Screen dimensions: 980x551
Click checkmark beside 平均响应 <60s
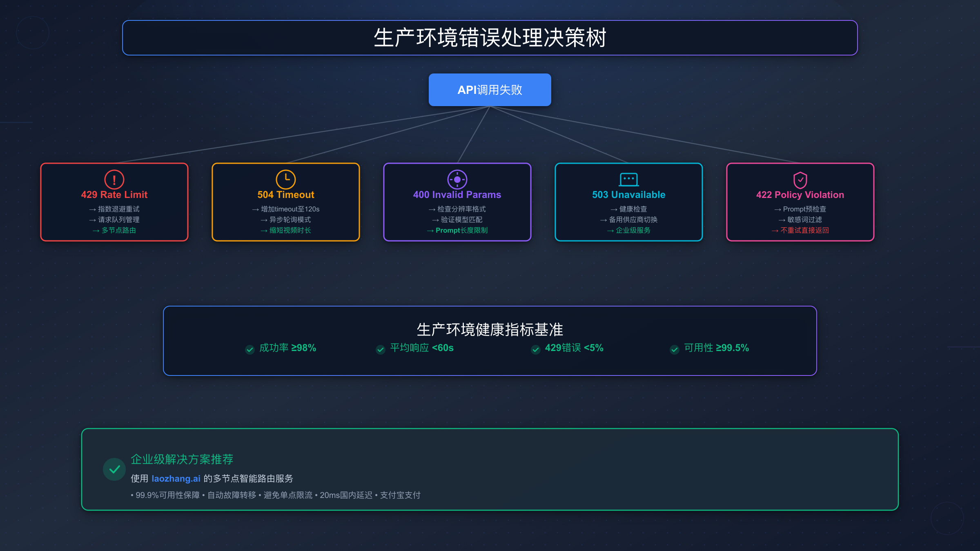click(x=381, y=349)
